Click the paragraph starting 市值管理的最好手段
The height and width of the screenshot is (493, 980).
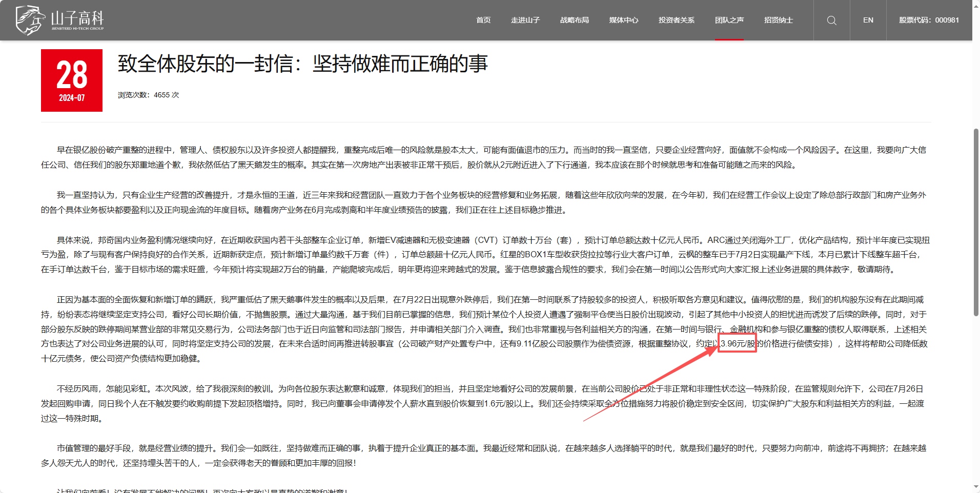tap(484, 456)
